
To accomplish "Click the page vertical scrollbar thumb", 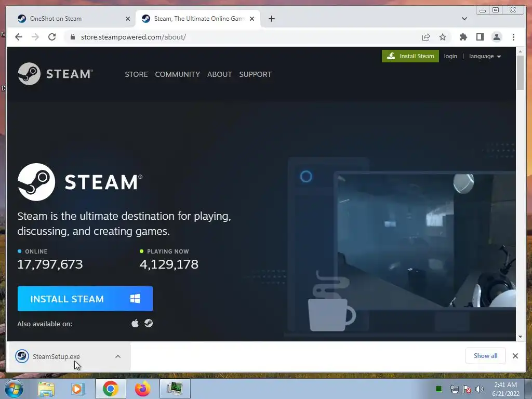I will [520, 73].
